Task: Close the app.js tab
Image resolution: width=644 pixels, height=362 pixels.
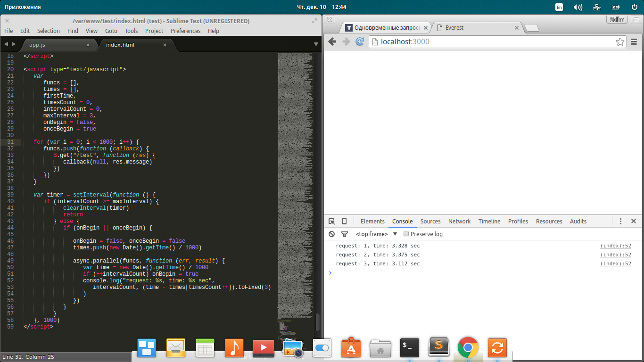Action: click(x=88, y=45)
